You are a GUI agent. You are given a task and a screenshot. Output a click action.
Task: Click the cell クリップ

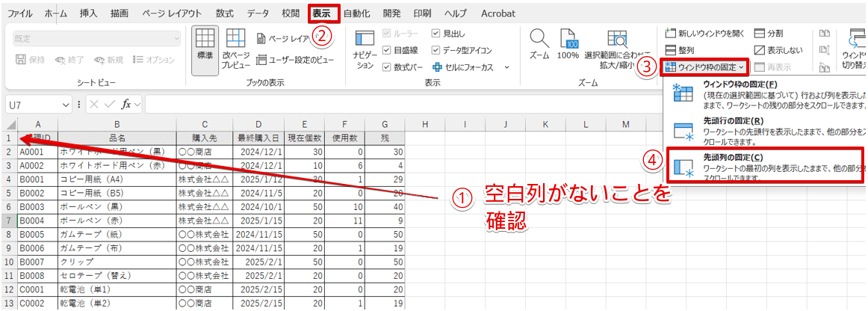click(117, 262)
